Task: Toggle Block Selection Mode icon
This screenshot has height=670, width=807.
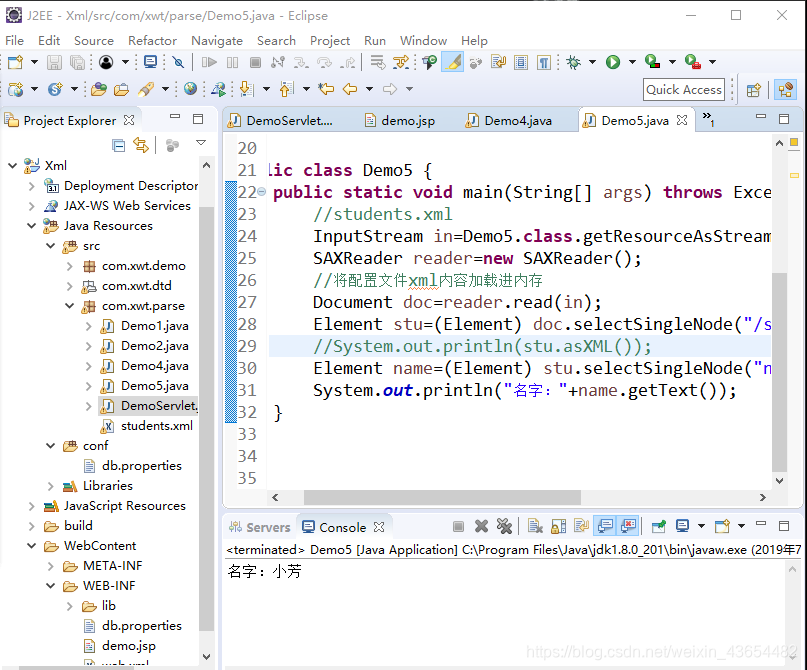Action: tap(521, 62)
